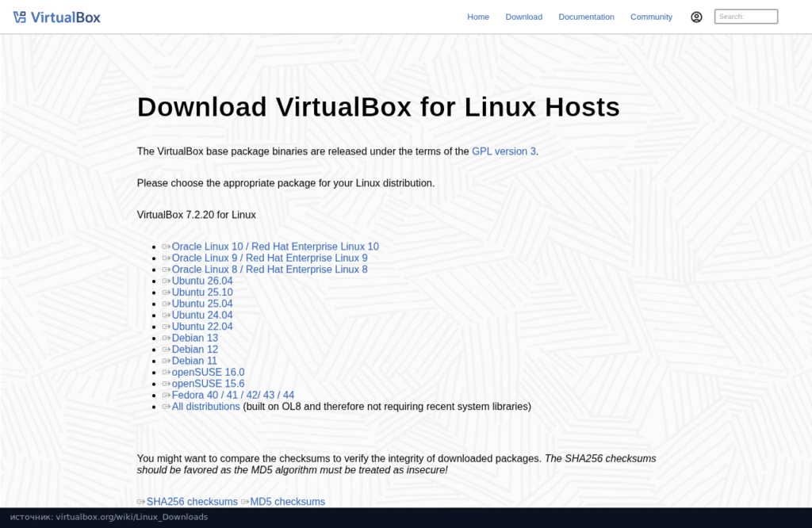The width and height of the screenshot is (812, 528).
Task: Open the GPL version 3 link
Action: [504, 151]
